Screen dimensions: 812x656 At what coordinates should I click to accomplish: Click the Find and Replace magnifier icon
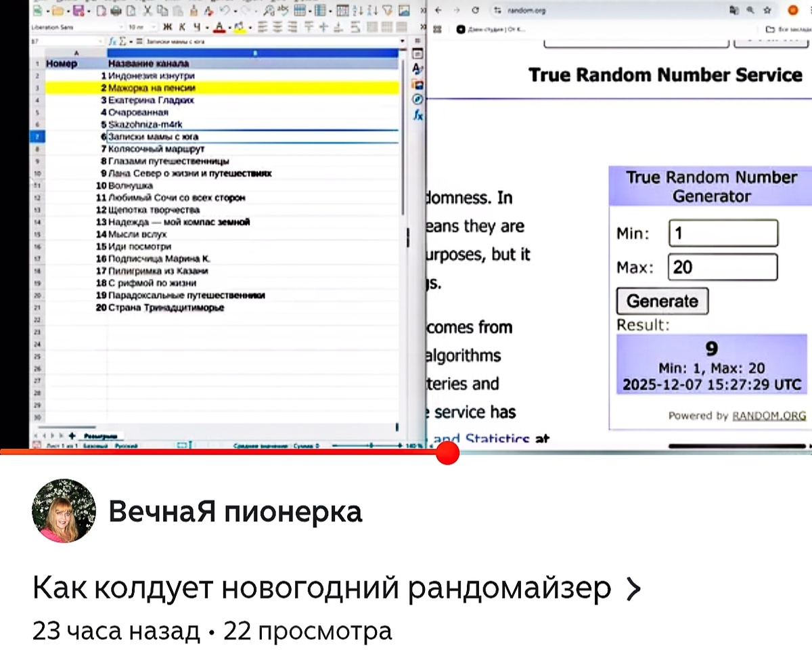tap(269, 11)
